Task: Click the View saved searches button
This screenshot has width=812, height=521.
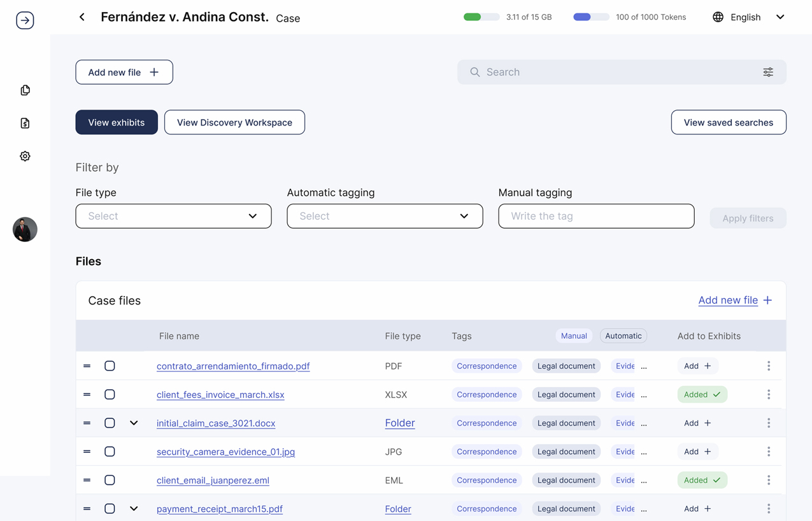Action: click(729, 122)
